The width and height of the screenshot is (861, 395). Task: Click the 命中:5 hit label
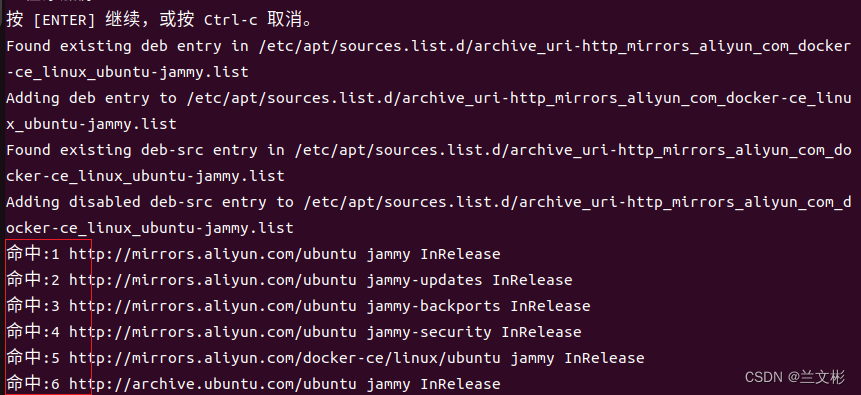coord(33,358)
